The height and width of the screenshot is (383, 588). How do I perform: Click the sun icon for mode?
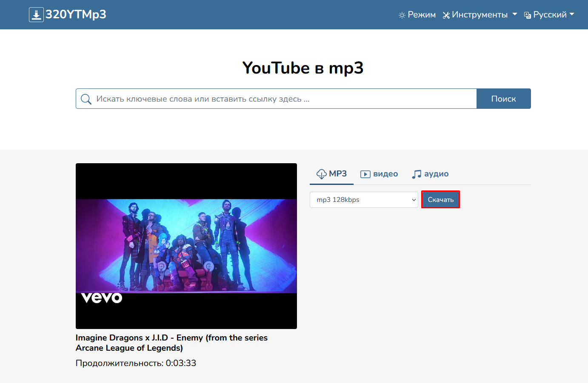pos(402,15)
